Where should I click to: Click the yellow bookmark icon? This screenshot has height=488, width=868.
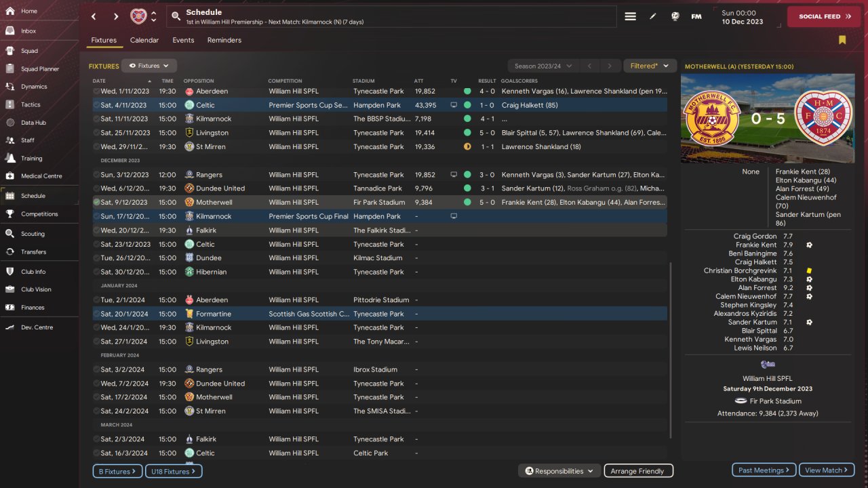click(x=842, y=40)
